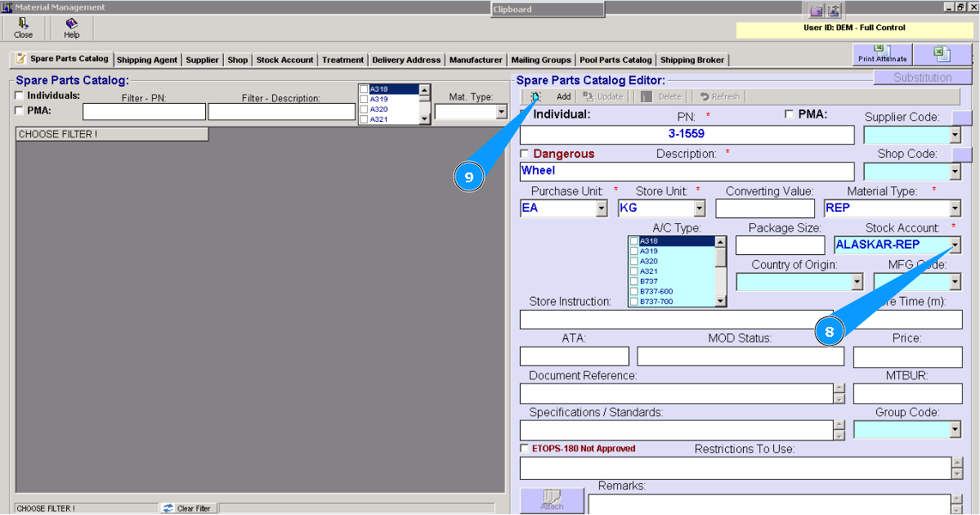Check B737 in the A/C Type list

634,281
